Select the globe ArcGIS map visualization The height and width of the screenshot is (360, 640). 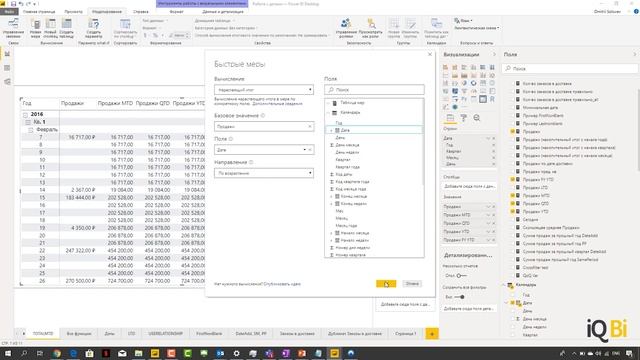tap(455, 107)
